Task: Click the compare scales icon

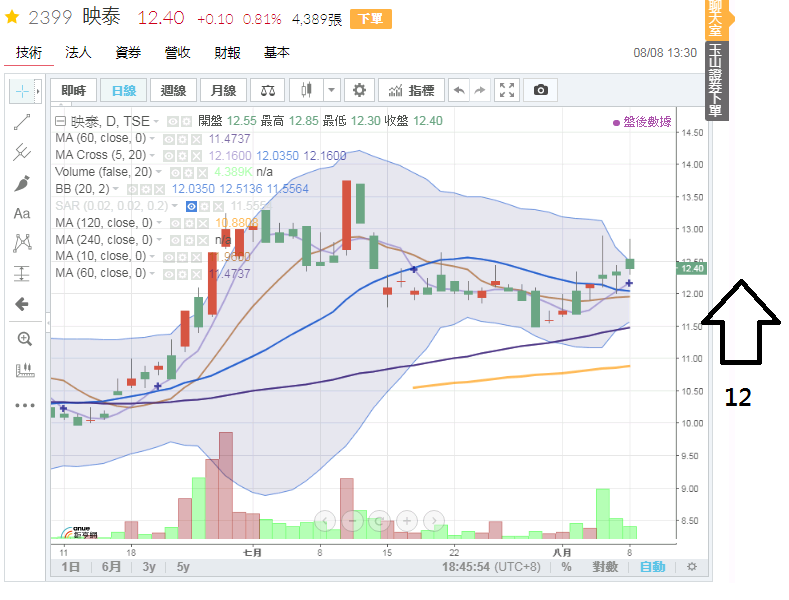Action: pos(268,91)
